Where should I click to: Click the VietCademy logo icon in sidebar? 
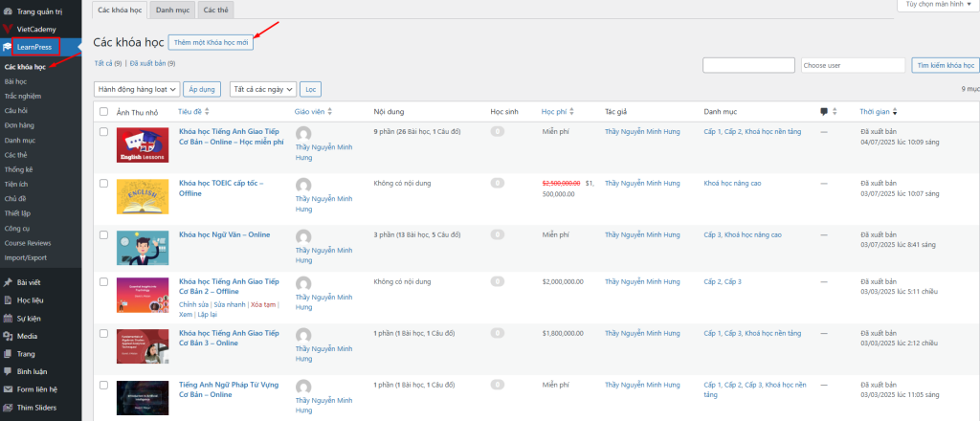coord(9,29)
